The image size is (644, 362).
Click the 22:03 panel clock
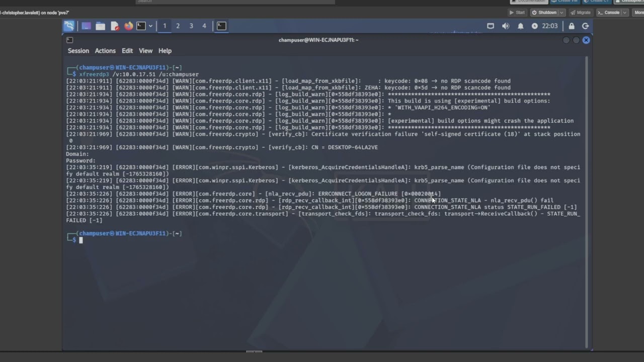[x=550, y=26]
